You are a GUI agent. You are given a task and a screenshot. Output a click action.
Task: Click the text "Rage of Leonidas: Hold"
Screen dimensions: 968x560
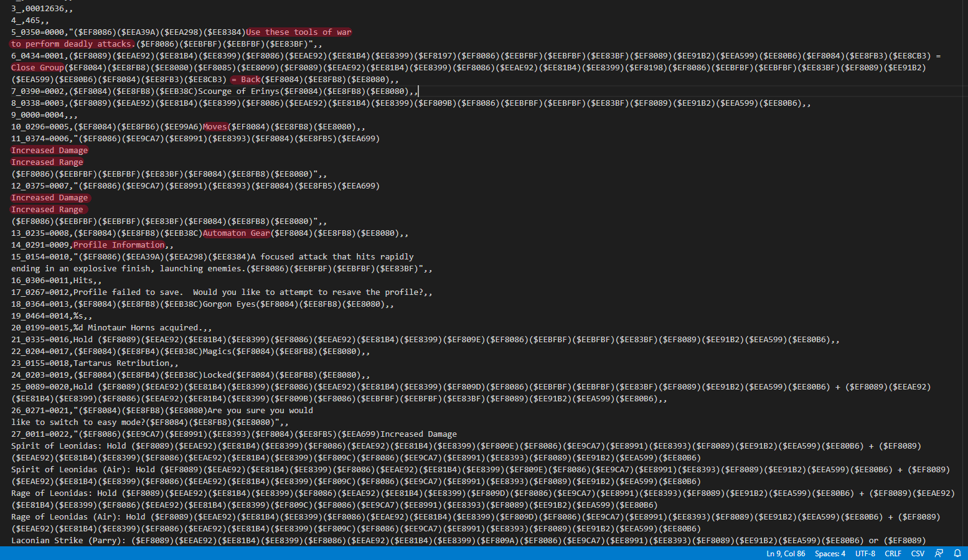coord(64,493)
